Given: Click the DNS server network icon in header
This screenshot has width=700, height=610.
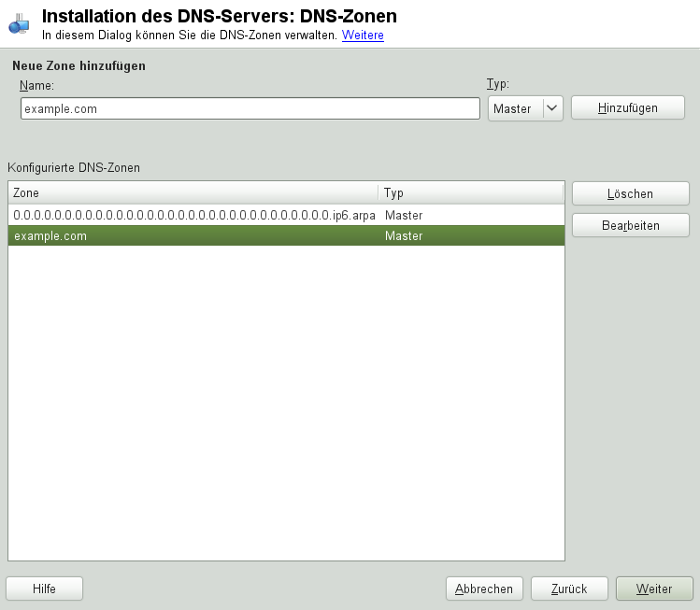Looking at the screenshot, I should [x=19, y=23].
